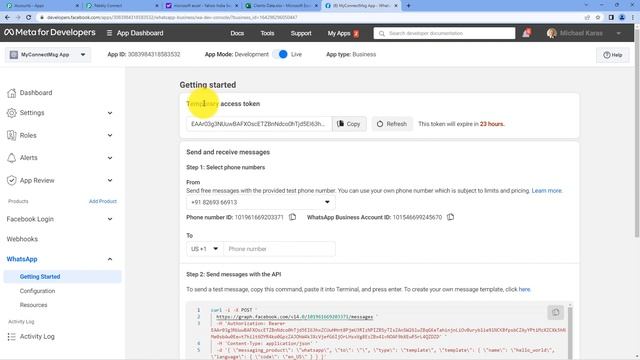This screenshot has height=360, width=640.
Task: Click the Dashboard home icon in sidebar
Action: (11, 93)
